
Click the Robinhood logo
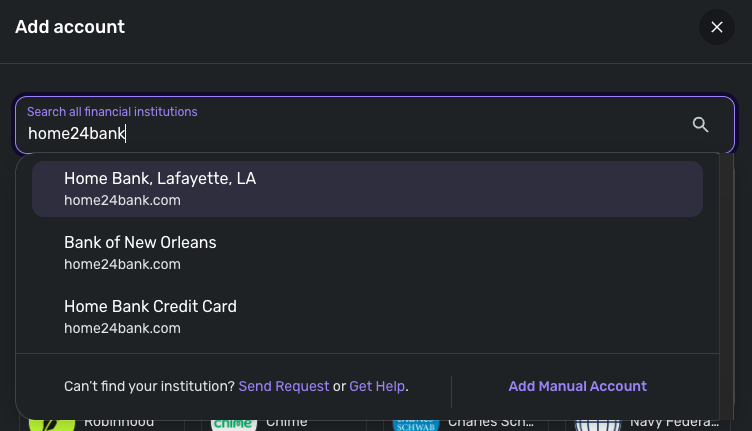click(51, 423)
